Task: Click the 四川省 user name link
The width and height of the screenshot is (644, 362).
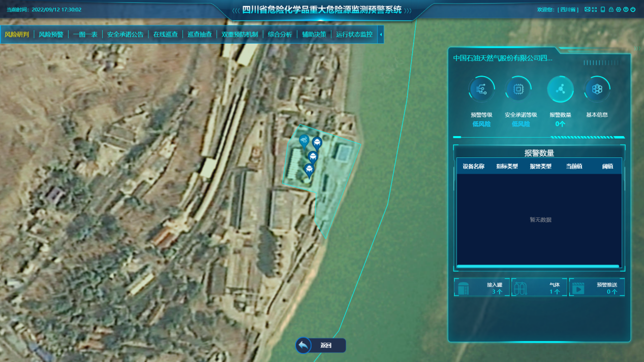Action: click(568, 10)
